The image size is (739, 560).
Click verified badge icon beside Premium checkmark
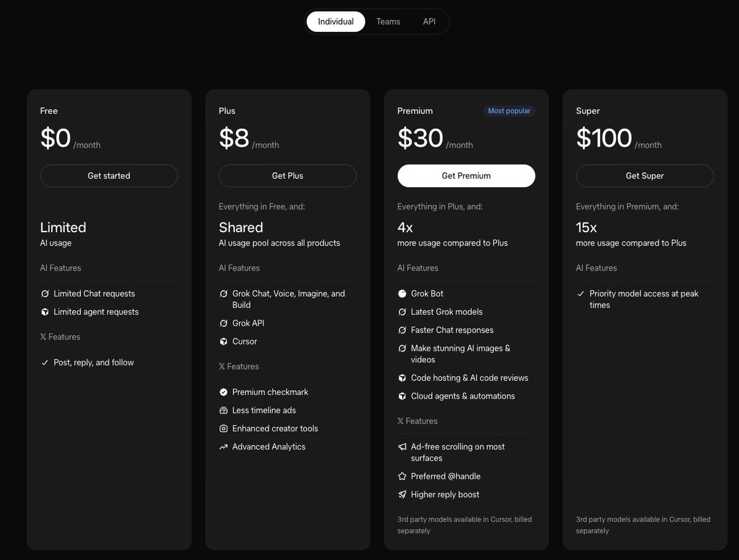(x=224, y=392)
